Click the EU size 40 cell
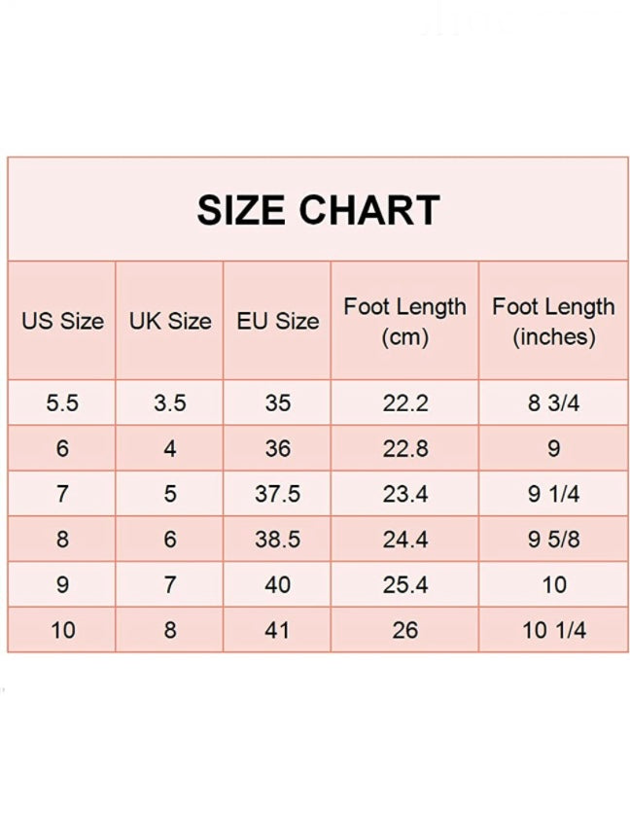 pyautogui.click(x=277, y=585)
